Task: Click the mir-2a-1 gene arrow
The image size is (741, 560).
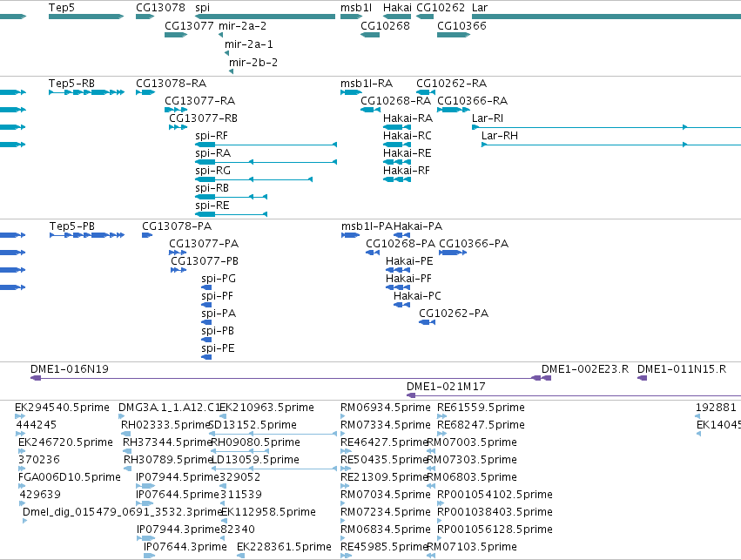Action: (x=227, y=53)
